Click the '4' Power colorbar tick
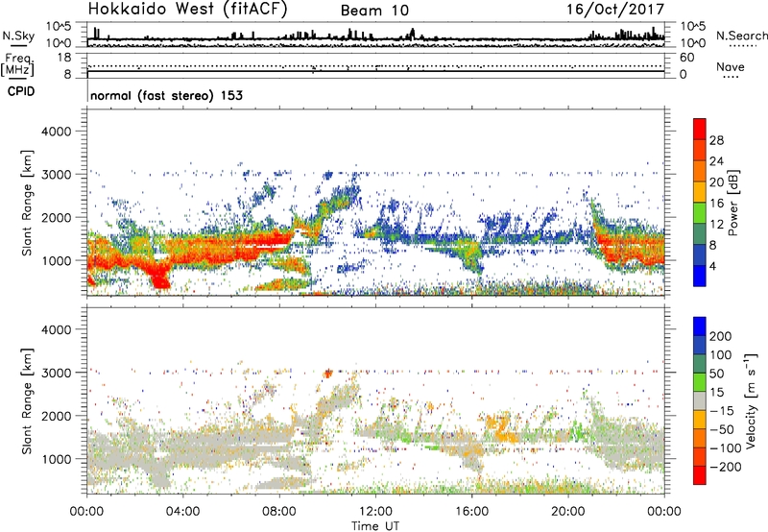Screen dimensions: 768x532 (x=712, y=266)
